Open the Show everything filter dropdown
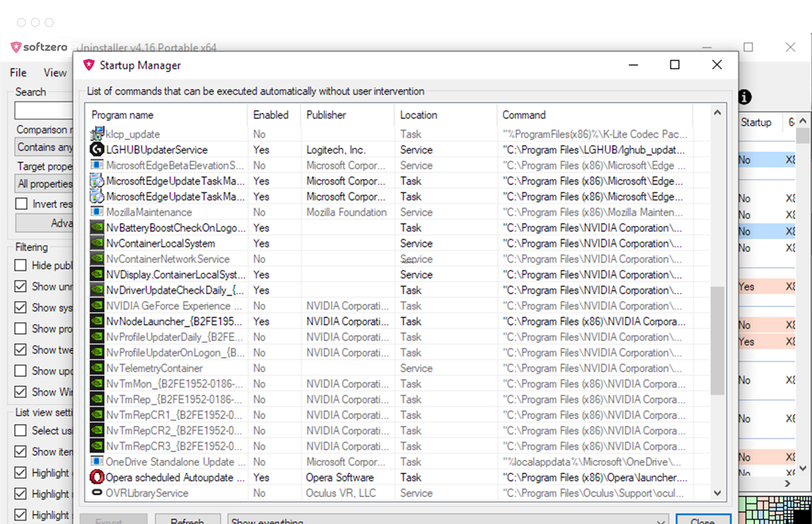The height and width of the screenshot is (524, 812). click(448, 520)
